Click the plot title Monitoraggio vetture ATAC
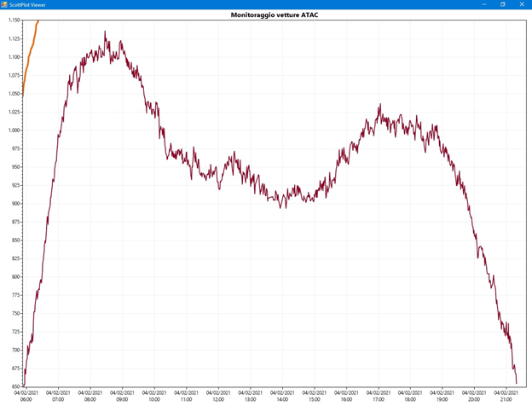 pos(273,15)
